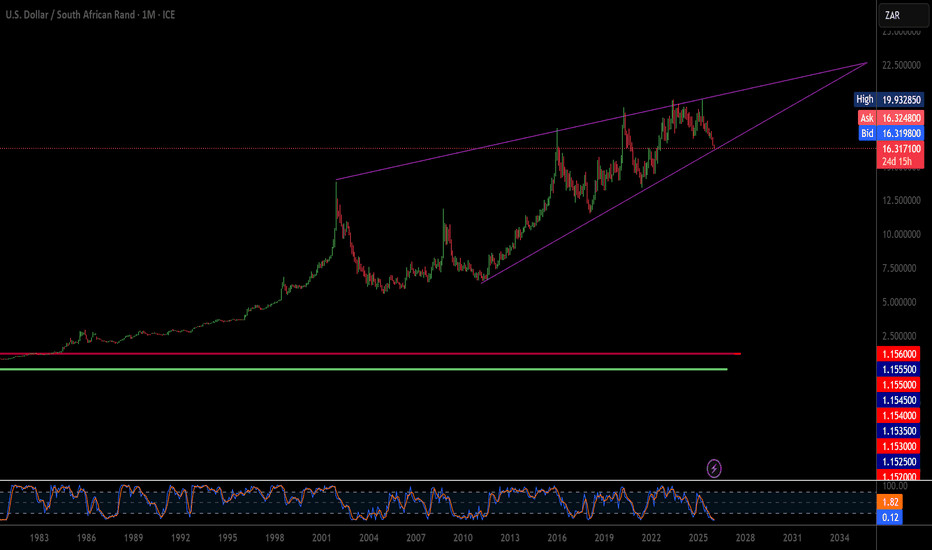Click the blue 0.12 indicator value

pyautogui.click(x=892, y=516)
